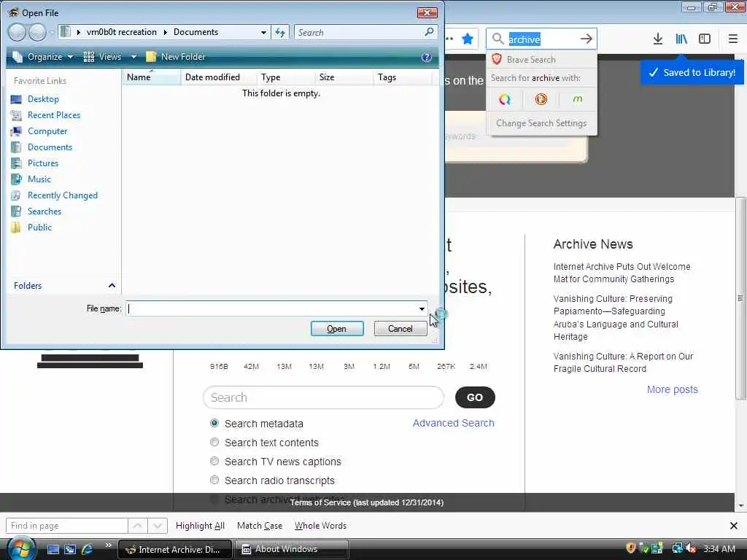Select Search TV news captions option
747x560 pixels.
(x=214, y=461)
